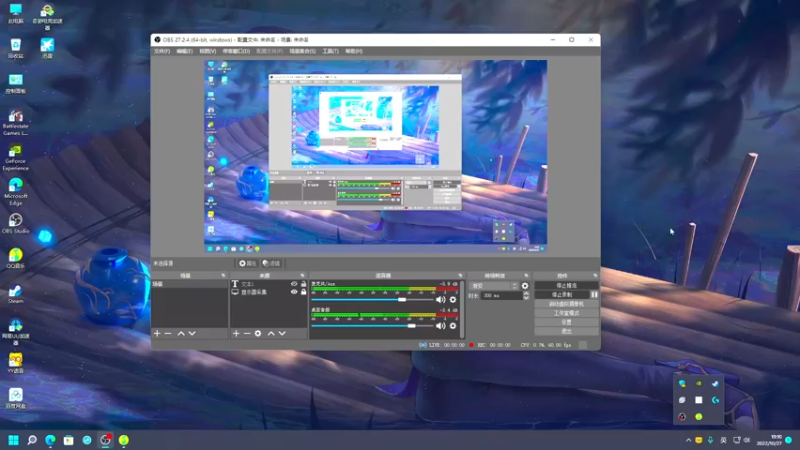
Task: Open the scene transition type dropdown
Action: point(494,286)
